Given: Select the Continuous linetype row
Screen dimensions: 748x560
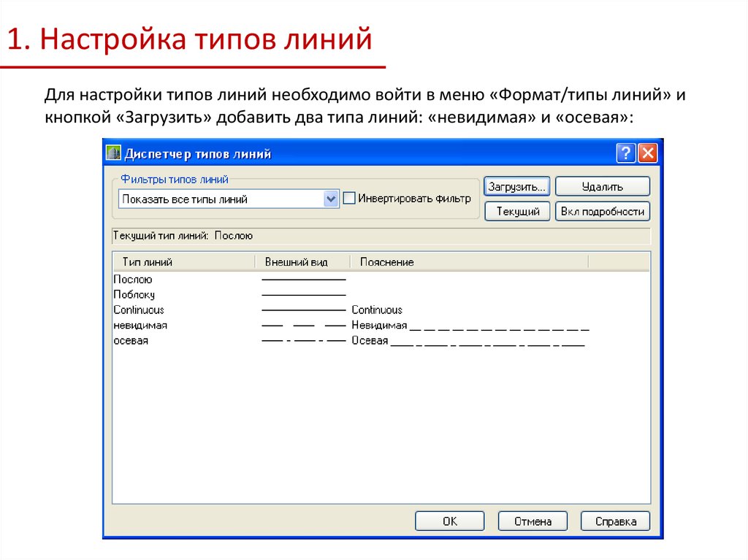Looking at the screenshot, I should pyautogui.click(x=381, y=310).
